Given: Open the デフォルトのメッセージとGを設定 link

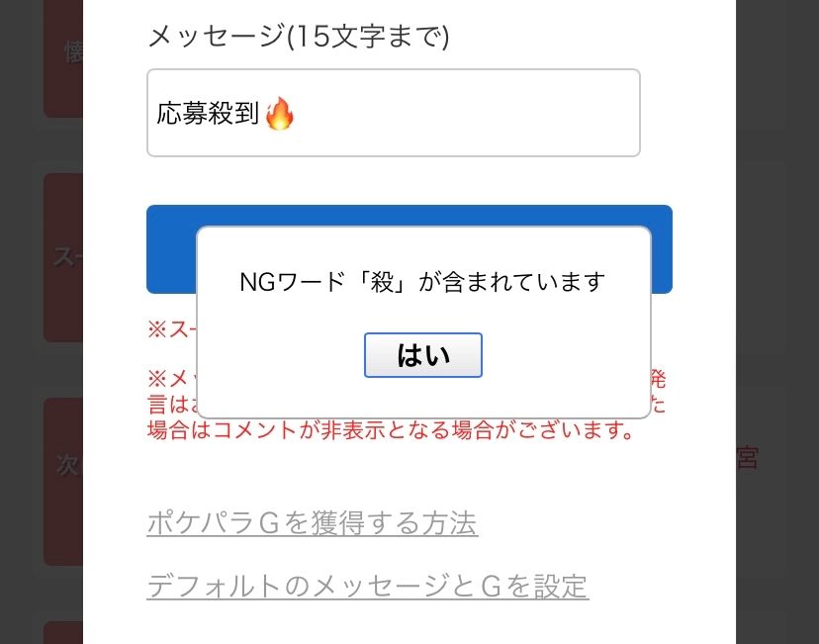Looking at the screenshot, I should pyautogui.click(x=367, y=587).
